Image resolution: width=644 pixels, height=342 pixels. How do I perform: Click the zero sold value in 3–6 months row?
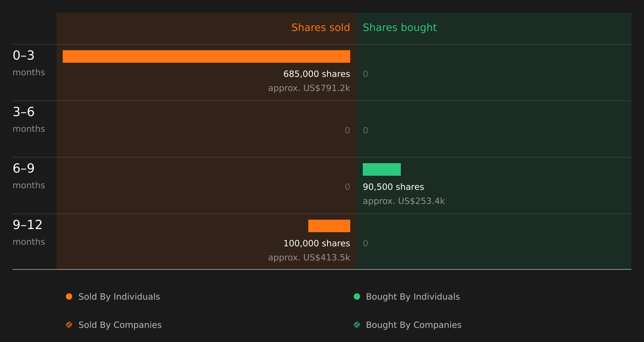(x=347, y=130)
